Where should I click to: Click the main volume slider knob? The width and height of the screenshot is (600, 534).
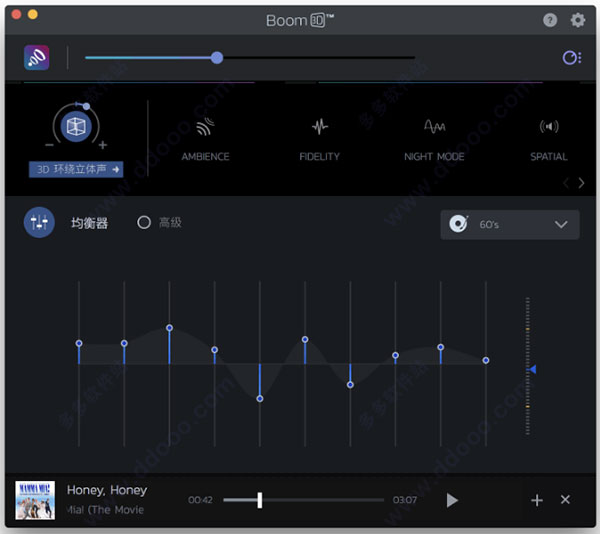click(x=217, y=58)
